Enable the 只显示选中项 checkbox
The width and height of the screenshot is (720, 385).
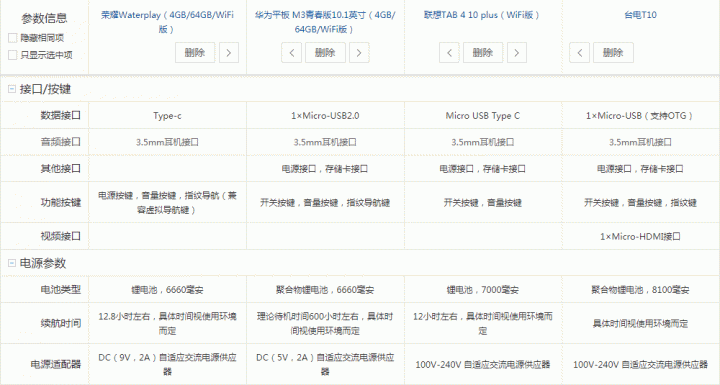[x=13, y=55]
